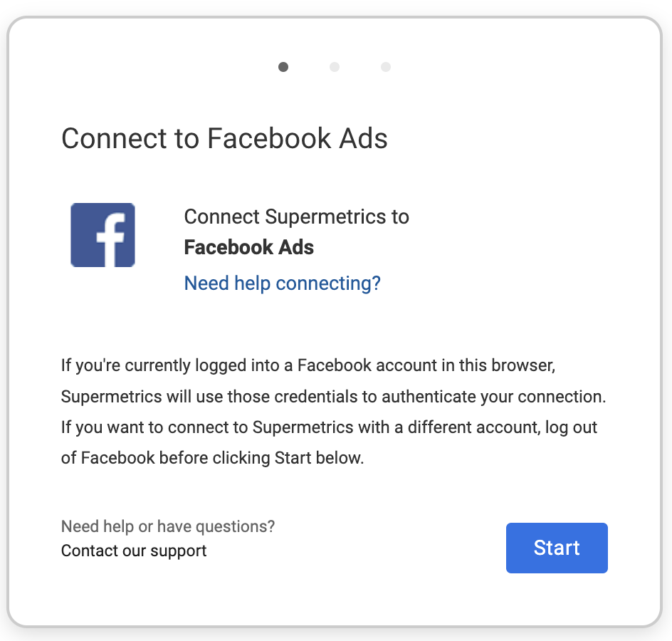Click the 'Need help or have questions?' text
672x641 pixels.
168,526
